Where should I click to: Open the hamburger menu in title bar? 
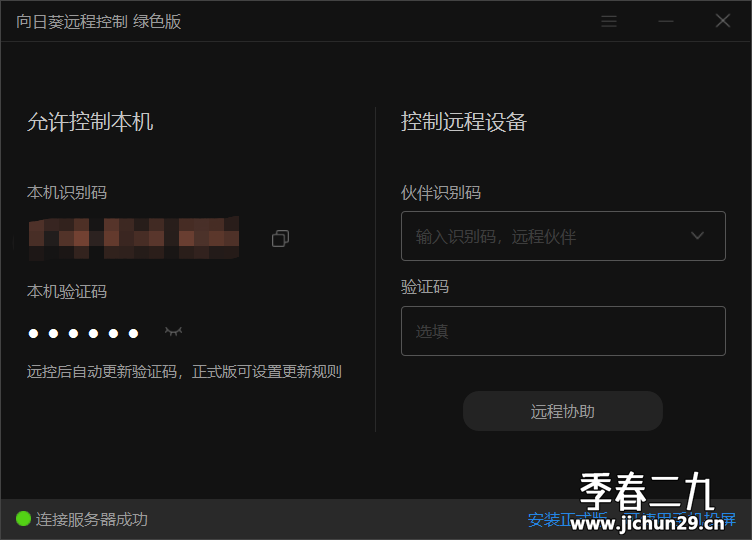pos(609,21)
